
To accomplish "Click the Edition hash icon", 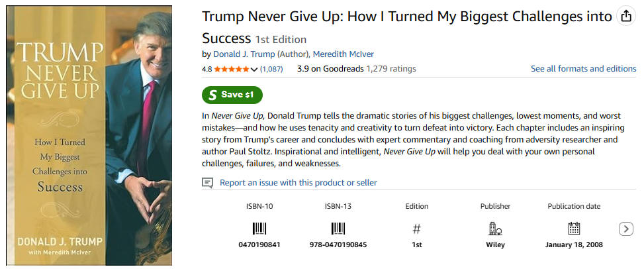I will click(x=416, y=229).
